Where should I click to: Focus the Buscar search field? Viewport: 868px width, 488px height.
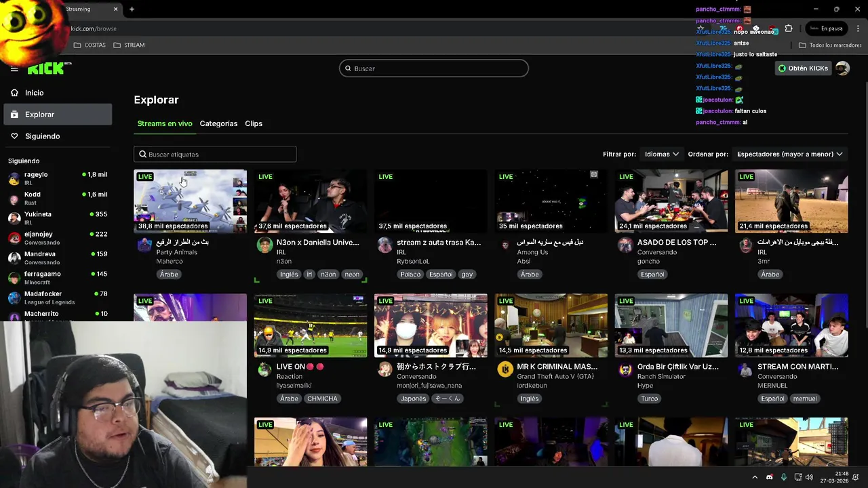point(434,68)
